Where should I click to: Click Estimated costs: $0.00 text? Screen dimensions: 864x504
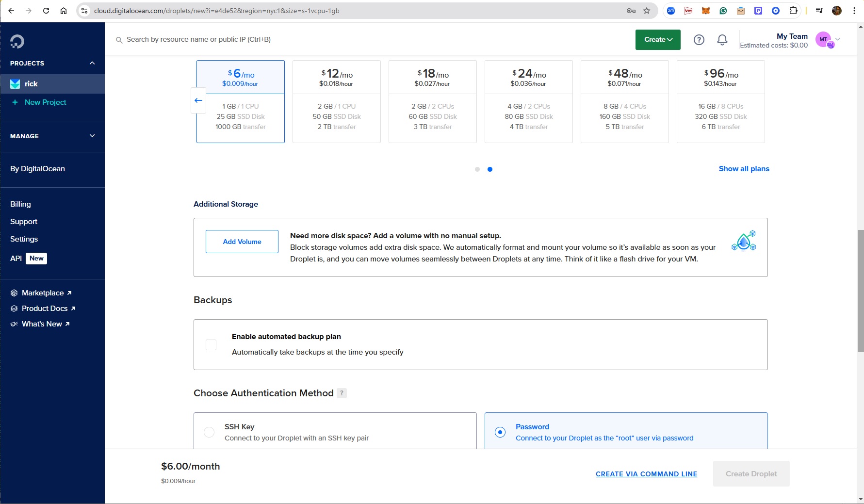click(774, 46)
